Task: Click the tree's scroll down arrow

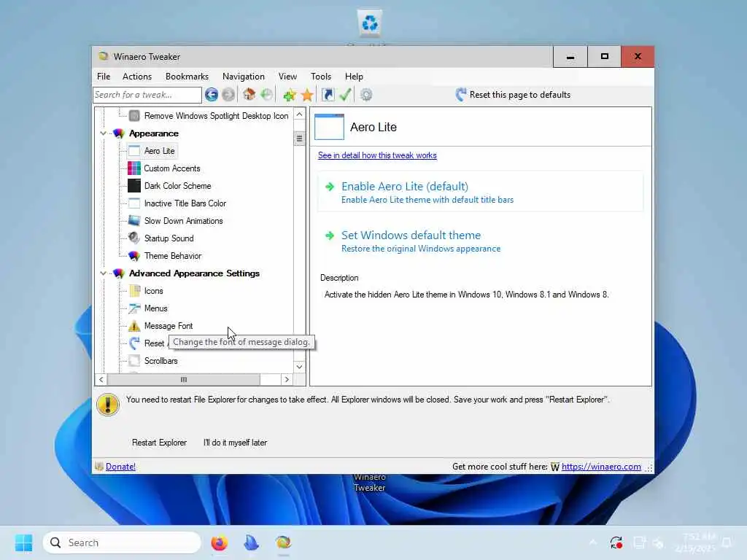Action: 299,367
